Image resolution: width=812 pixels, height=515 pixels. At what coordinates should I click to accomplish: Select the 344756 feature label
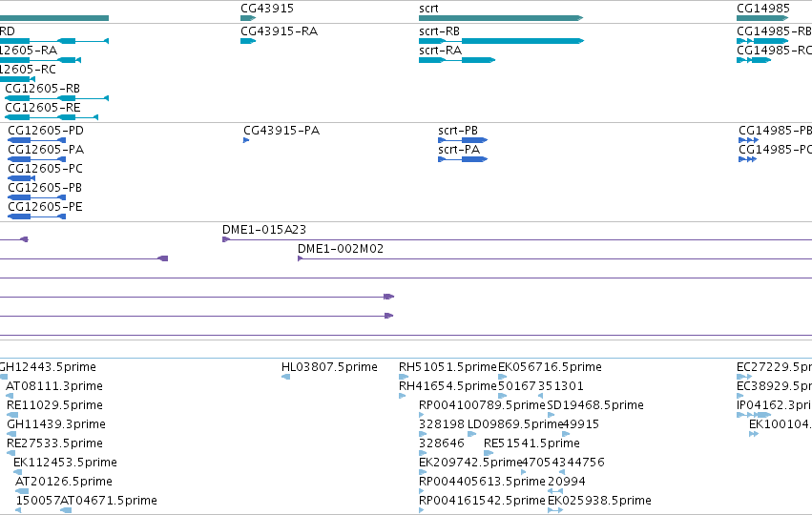(582, 463)
